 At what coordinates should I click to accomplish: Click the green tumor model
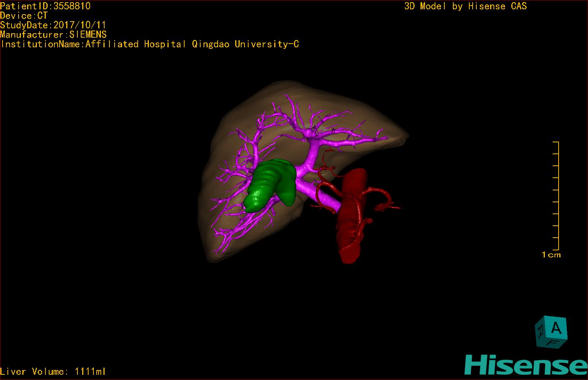pyautogui.click(x=270, y=186)
